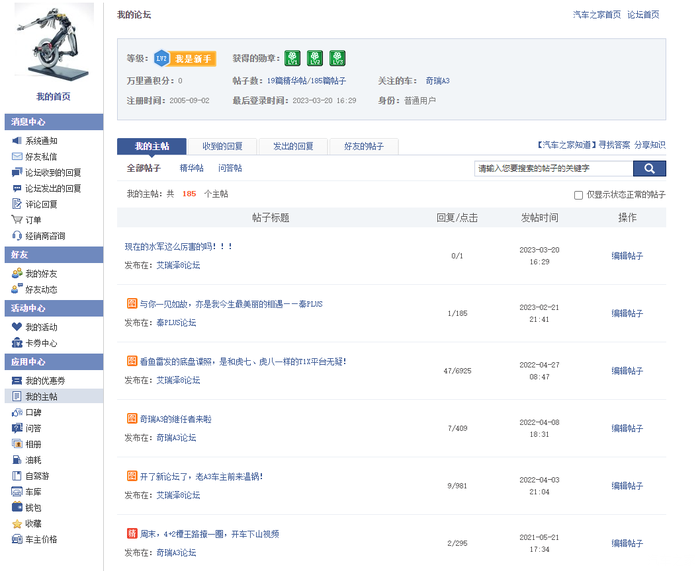Open 相册 photo album

click(x=33, y=444)
